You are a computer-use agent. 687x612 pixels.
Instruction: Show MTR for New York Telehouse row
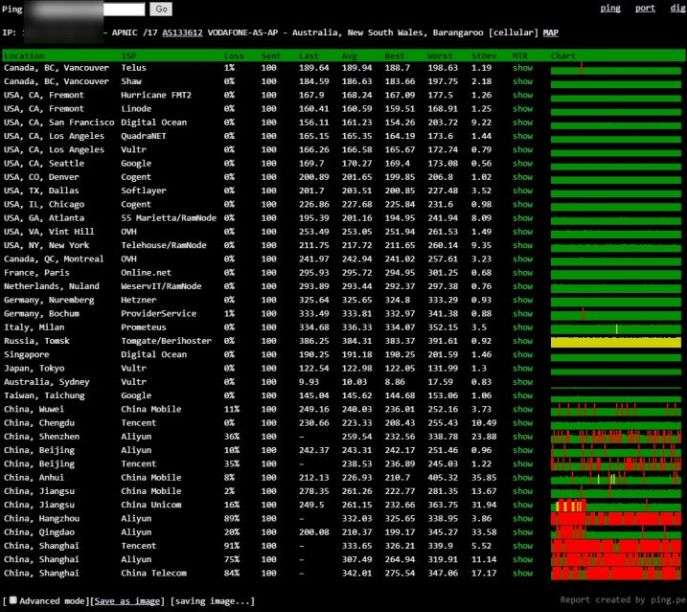523,245
